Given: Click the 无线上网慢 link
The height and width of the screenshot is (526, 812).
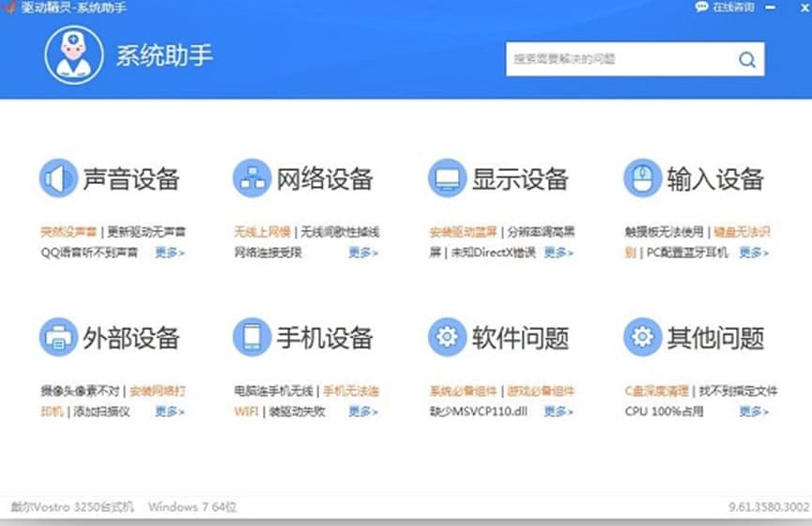Looking at the screenshot, I should click(262, 232).
